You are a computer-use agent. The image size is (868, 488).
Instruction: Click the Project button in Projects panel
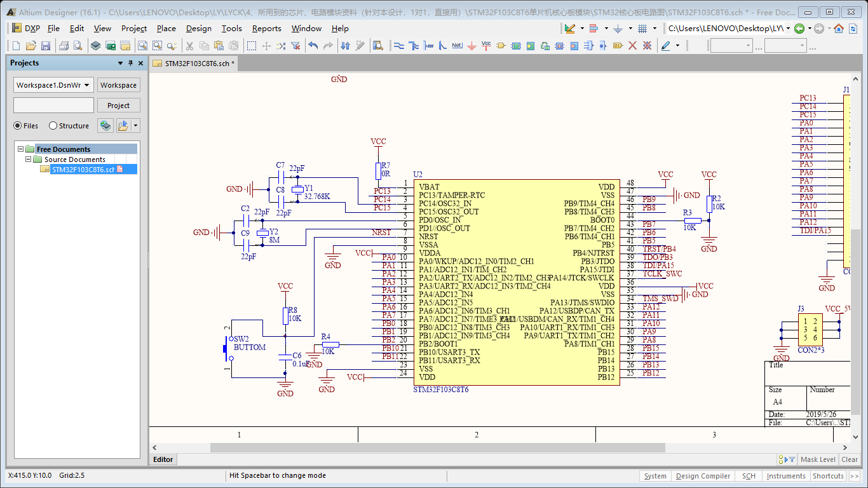pos(118,105)
